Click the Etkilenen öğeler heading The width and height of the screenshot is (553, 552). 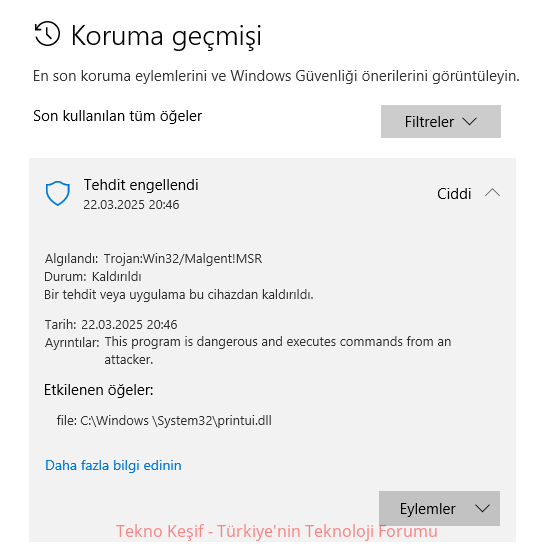click(x=98, y=390)
